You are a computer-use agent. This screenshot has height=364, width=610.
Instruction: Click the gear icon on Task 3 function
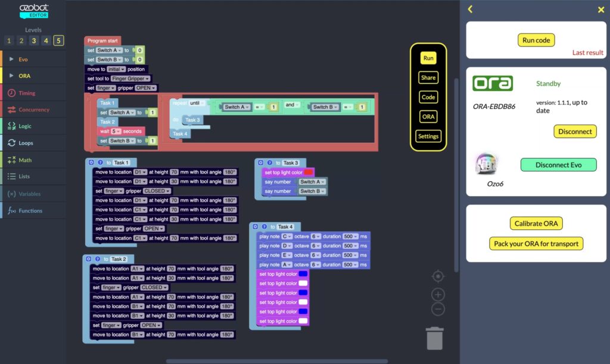[261, 163]
